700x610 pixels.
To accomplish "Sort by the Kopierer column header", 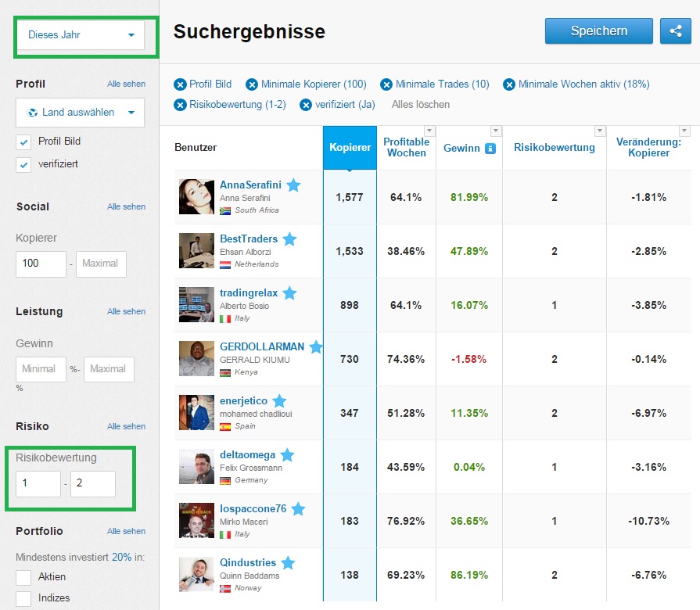I will pos(350,147).
